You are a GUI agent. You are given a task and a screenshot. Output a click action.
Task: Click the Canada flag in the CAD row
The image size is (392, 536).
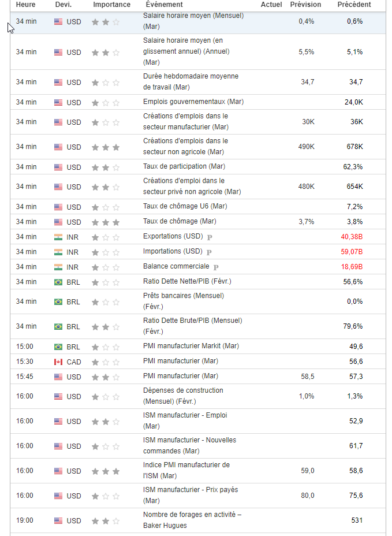58,362
